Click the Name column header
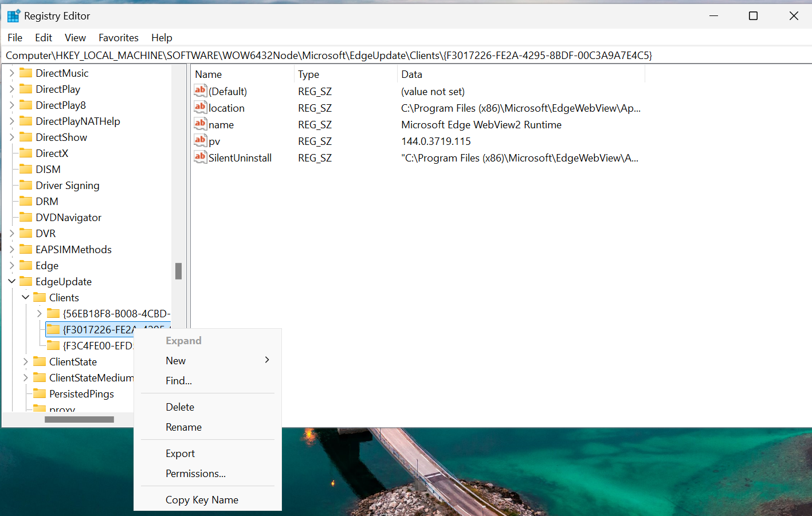The image size is (812, 516). pos(243,74)
